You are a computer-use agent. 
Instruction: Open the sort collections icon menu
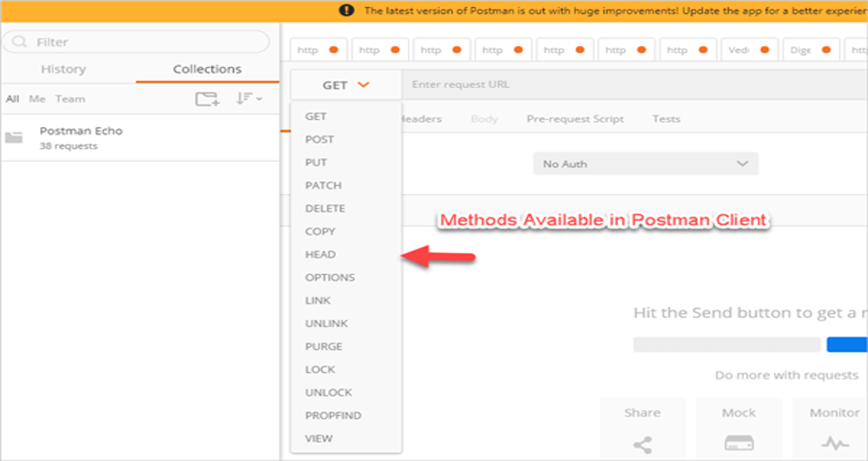click(x=249, y=98)
